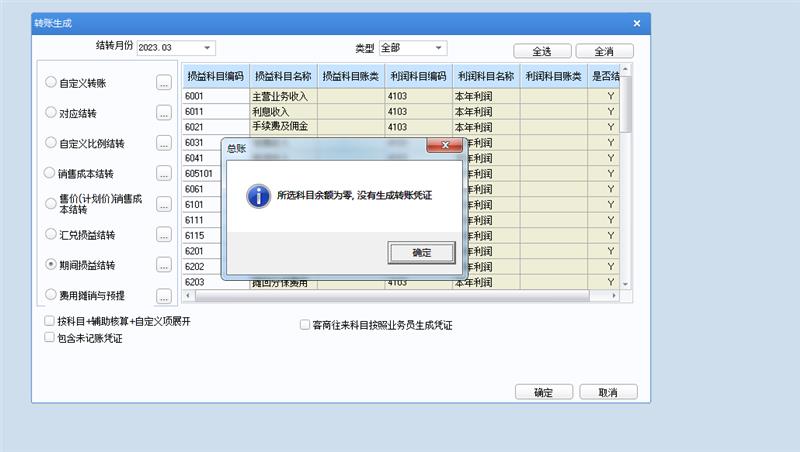
Task: Click the 损益科目编码 column header
Action: pyautogui.click(x=215, y=76)
